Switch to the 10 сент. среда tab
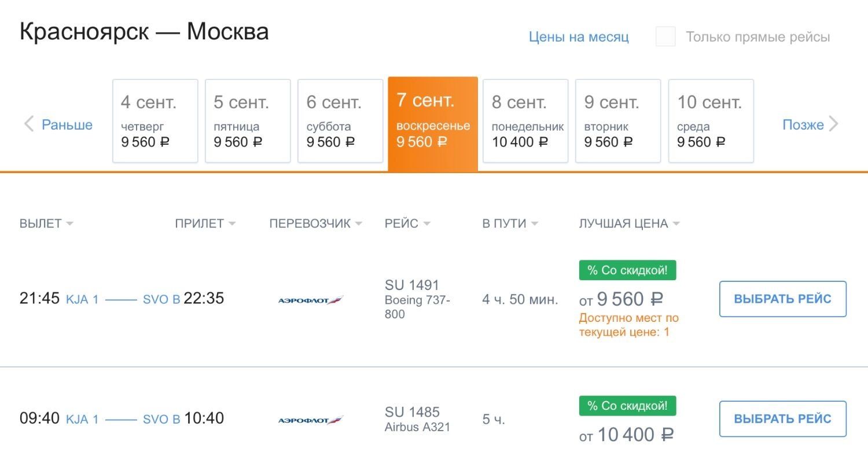The width and height of the screenshot is (868, 470). pos(711,121)
